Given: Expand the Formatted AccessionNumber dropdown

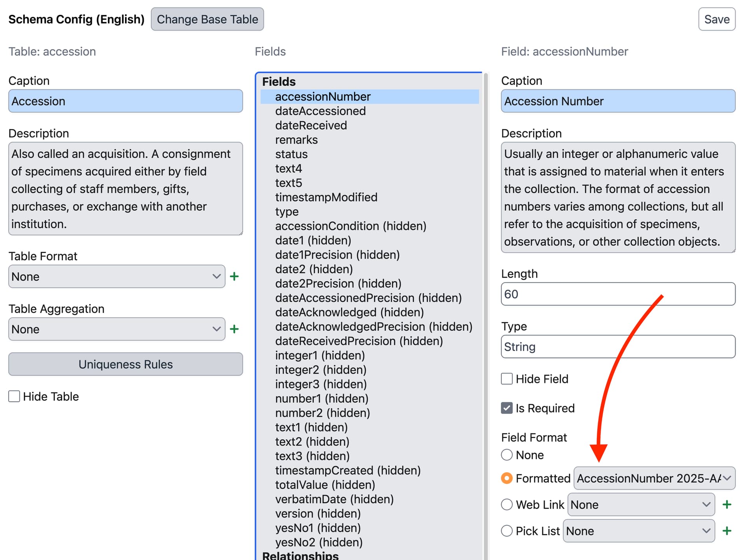Looking at the screenshot, I should coord(654,478).
